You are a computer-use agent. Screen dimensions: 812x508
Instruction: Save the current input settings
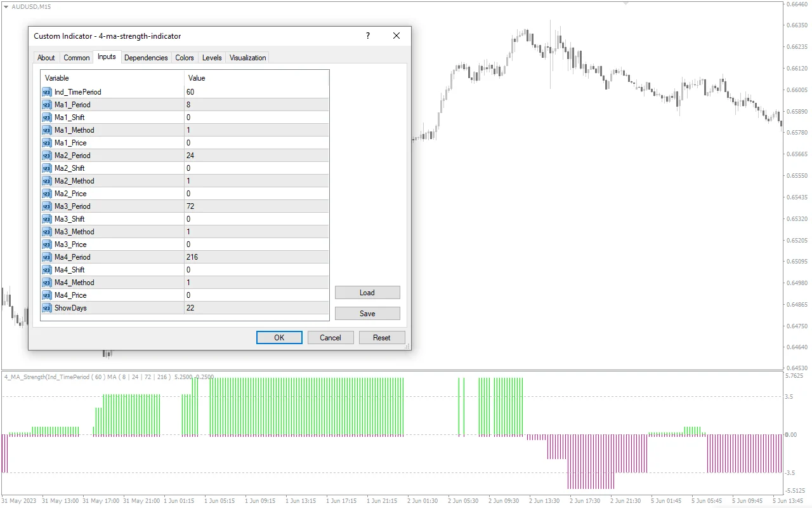click(x=367, y=313)
